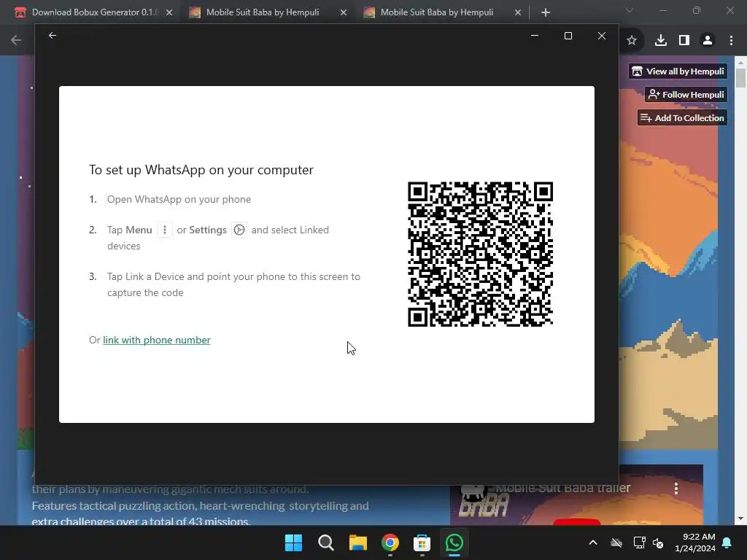747x560 pixels.
Task: Toggle Chrome side panel icon
Action: pos(684,41)
